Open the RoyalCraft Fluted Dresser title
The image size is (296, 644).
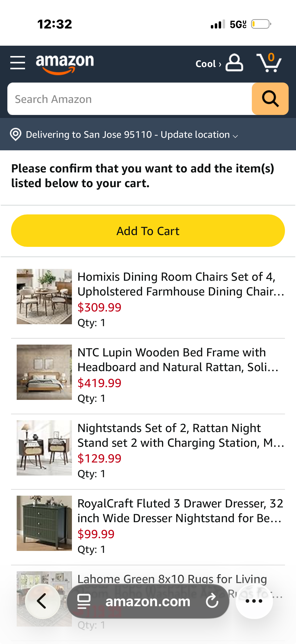pos(180,511)
